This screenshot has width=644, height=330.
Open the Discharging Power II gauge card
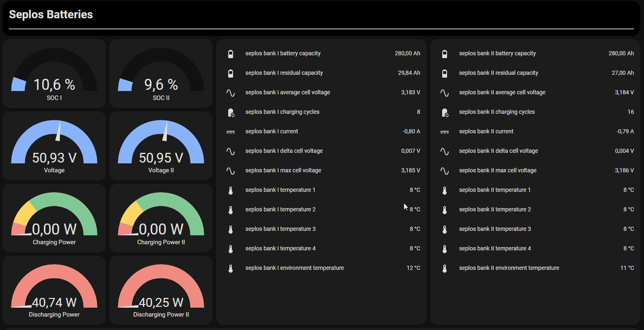161,290
